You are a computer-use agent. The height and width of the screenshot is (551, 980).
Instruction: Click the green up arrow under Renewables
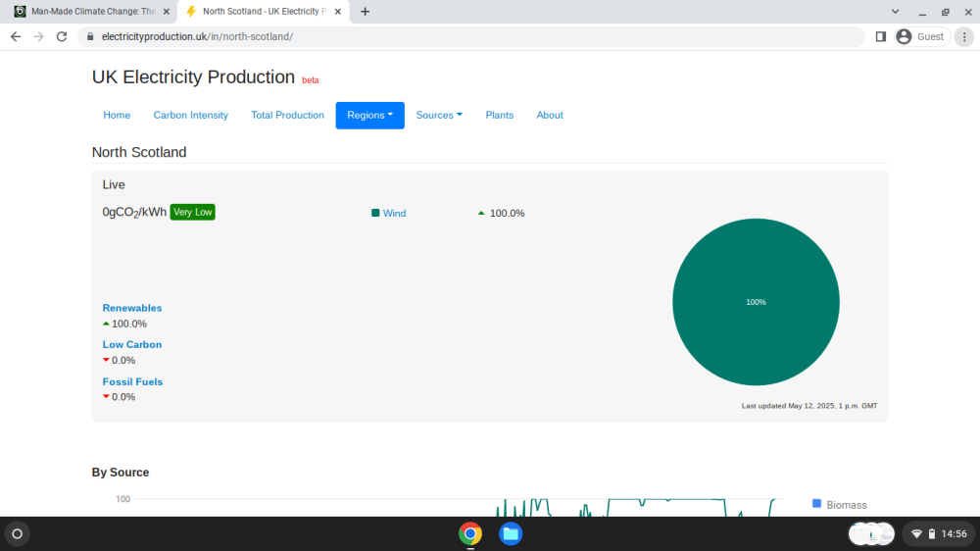point(106,324)
